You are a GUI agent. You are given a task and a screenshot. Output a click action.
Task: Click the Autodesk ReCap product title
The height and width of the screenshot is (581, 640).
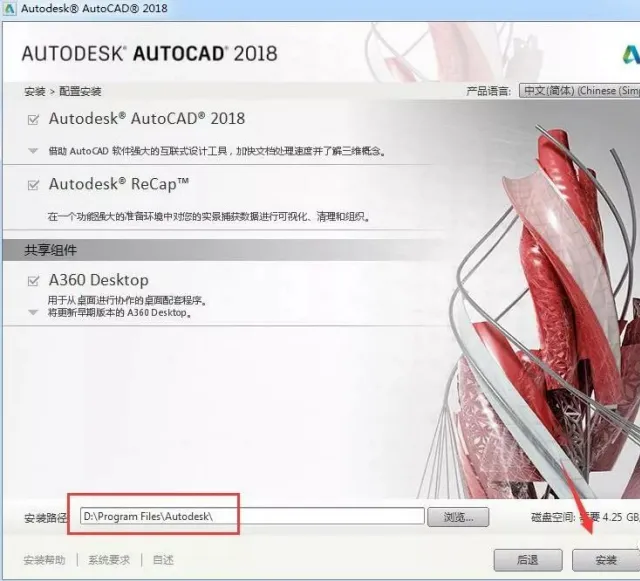point(119,184)
